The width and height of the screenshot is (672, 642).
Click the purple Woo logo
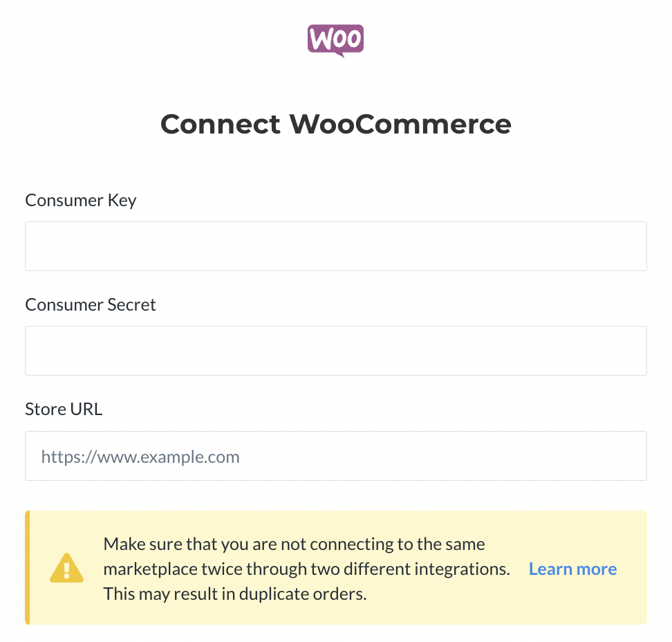tap(335, 41)
